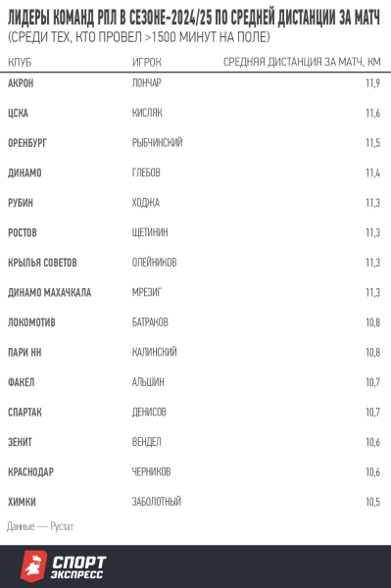Click the 10,5 value for ЗАБОЛОТНЫЙ
Viewport: 391px width, 588px height.
[x=372, y=502]
